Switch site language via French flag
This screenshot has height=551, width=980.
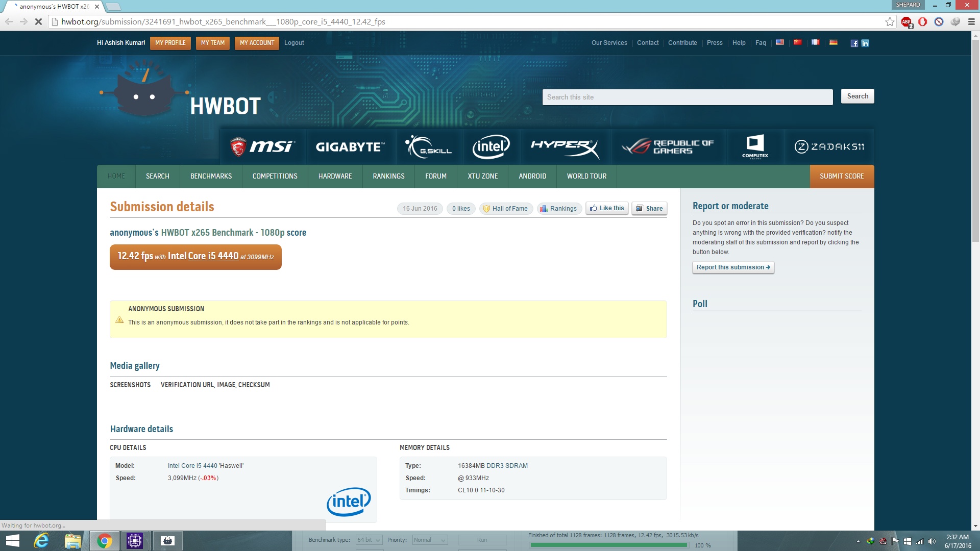click(816, 42)
